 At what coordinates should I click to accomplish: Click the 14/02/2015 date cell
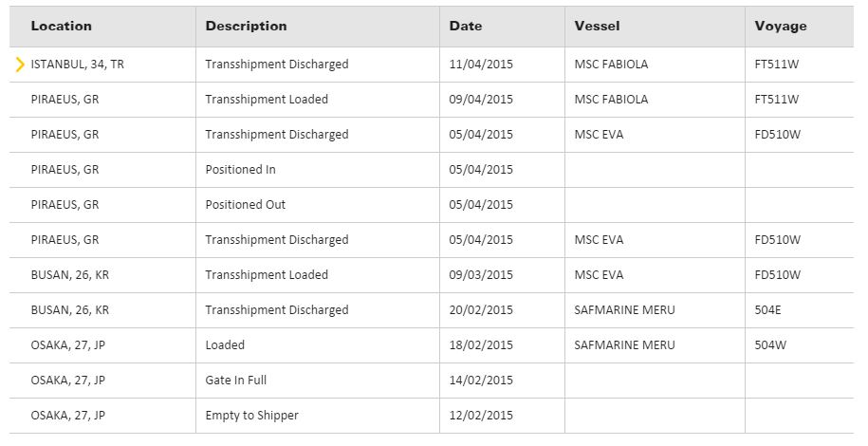coord(481,381)
